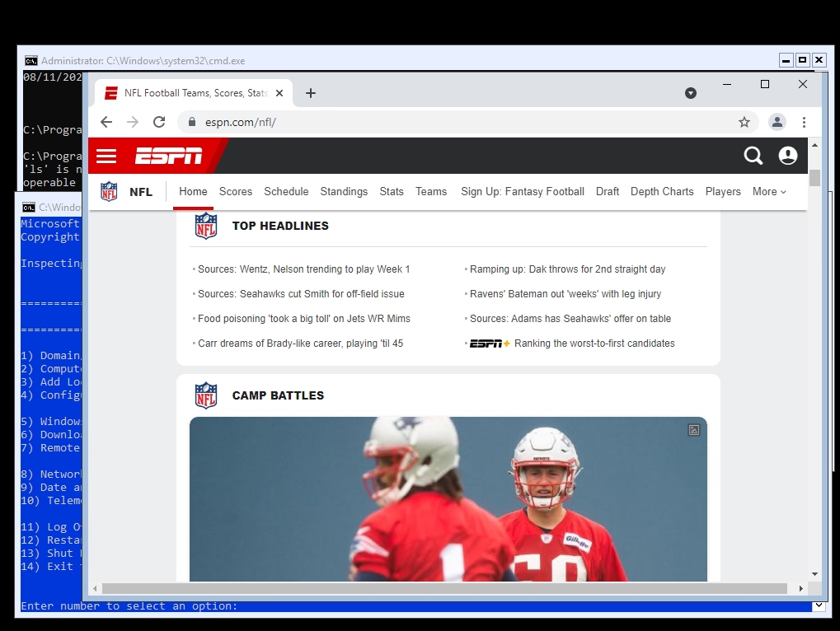
Task: Click the browser forward arrow
Action: click(133, 122)
